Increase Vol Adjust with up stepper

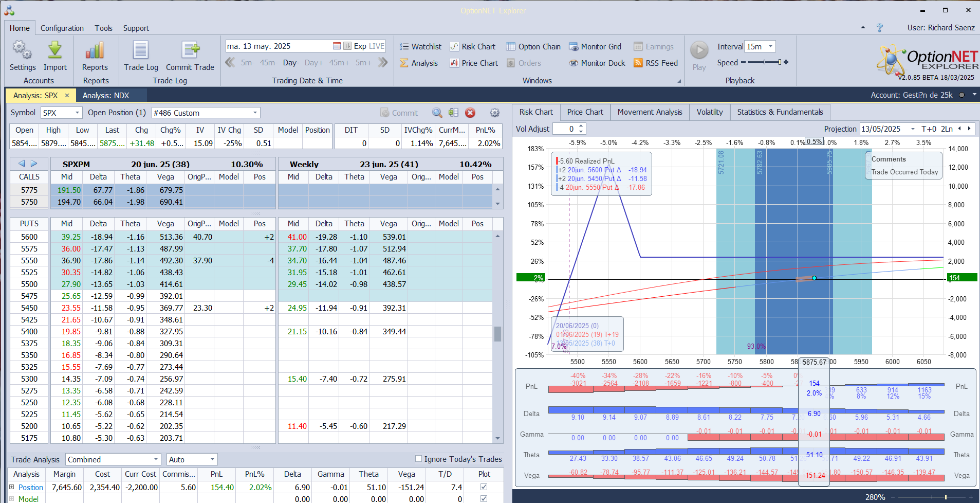[x=581, y=126]
